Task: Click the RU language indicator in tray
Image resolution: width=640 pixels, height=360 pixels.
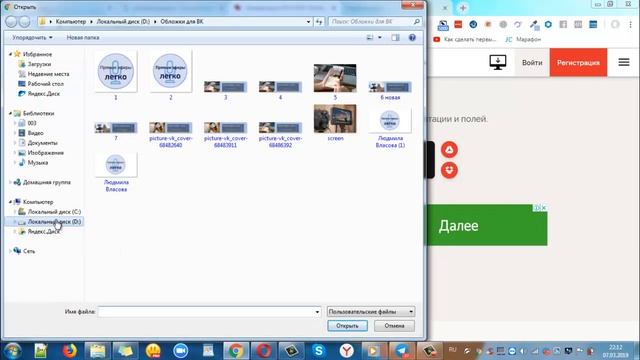Action: pyautogui.click(x=452, y=350)
